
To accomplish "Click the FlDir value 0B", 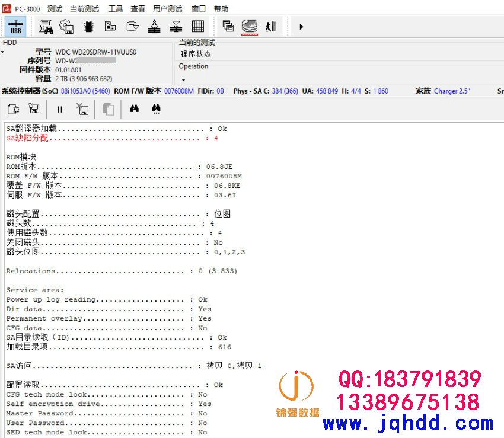I will pos(220,91).
